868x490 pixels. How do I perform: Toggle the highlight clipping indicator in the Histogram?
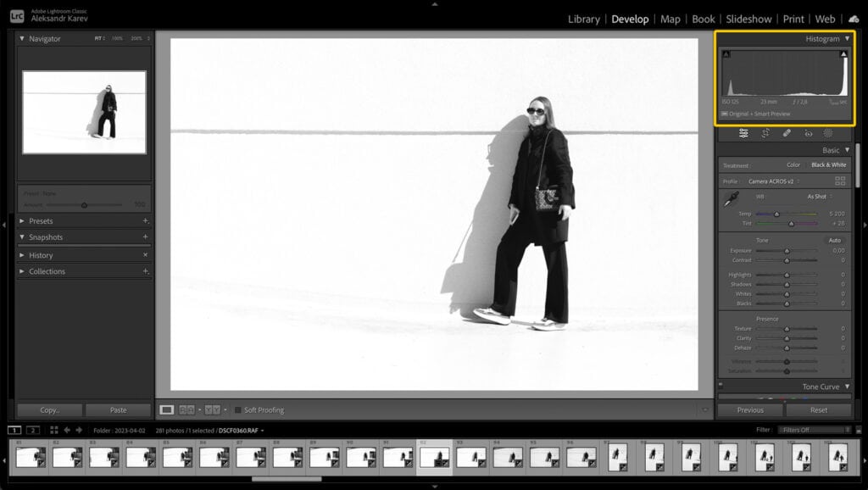pyautogui.click(x=842, y=53)
